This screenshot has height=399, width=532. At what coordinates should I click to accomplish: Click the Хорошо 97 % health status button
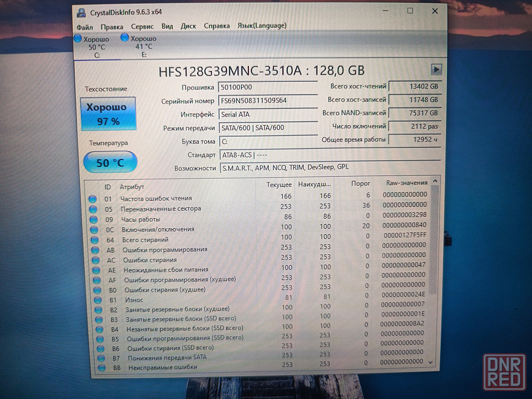click(108, 114)
